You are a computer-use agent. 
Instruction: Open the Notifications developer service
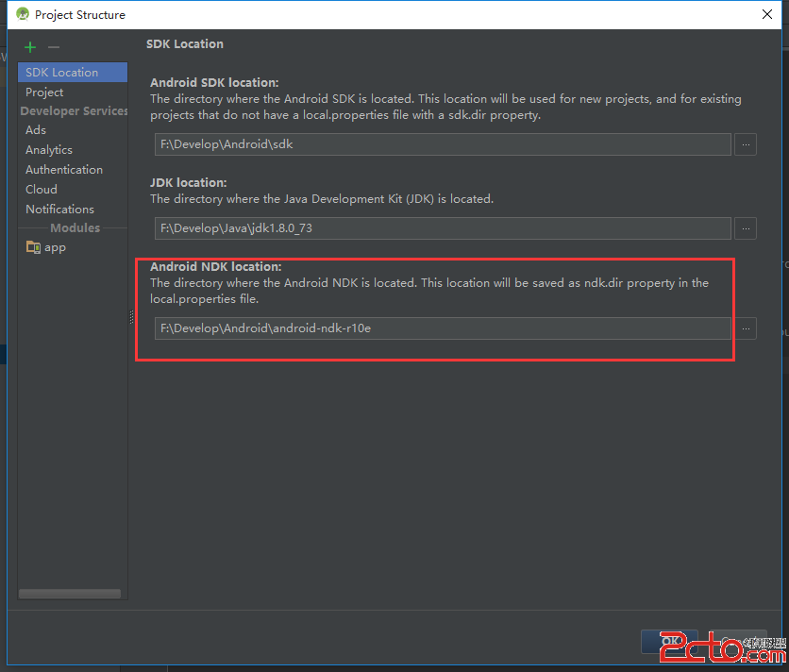59,209
